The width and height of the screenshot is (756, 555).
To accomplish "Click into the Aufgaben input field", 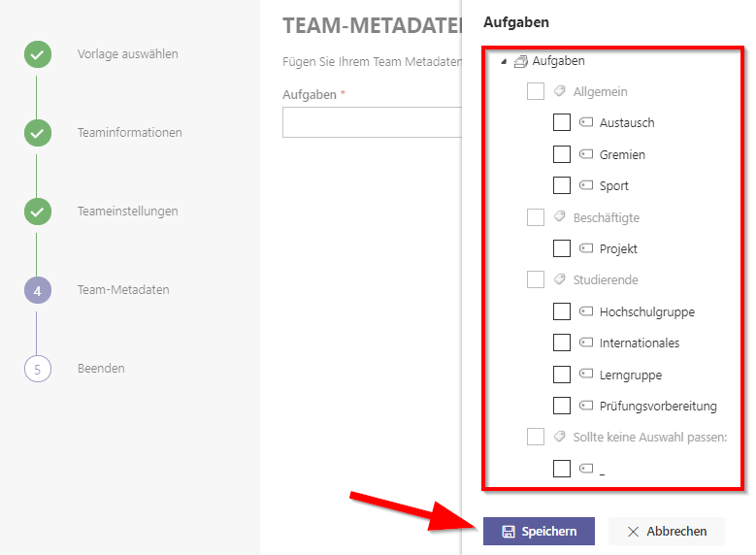I will (373, 122).
